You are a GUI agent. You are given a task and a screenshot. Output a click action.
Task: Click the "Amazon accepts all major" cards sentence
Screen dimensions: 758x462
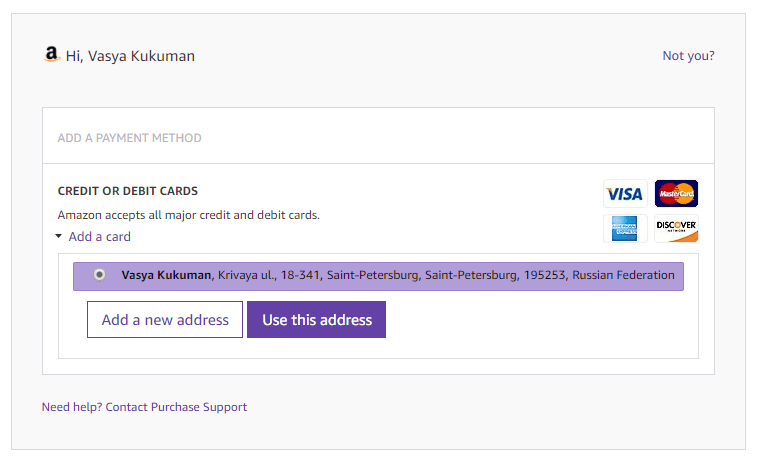[x=188, y=215]
